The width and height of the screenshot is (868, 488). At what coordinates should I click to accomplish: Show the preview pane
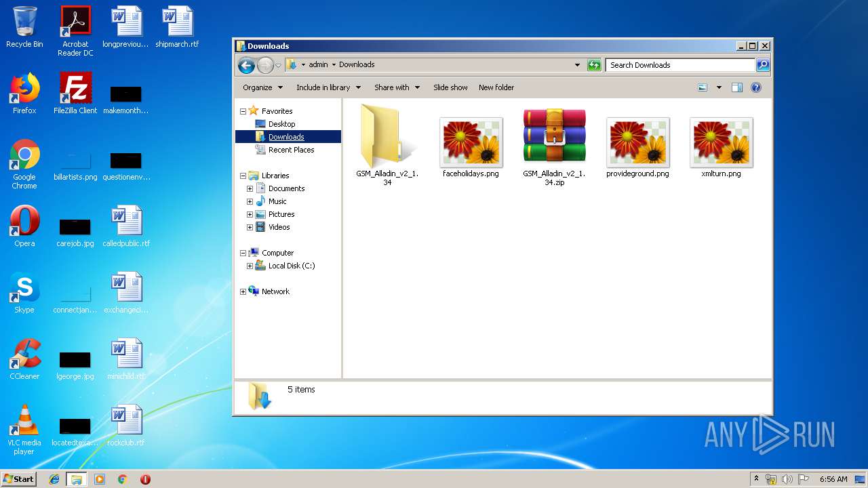[737, 87]
